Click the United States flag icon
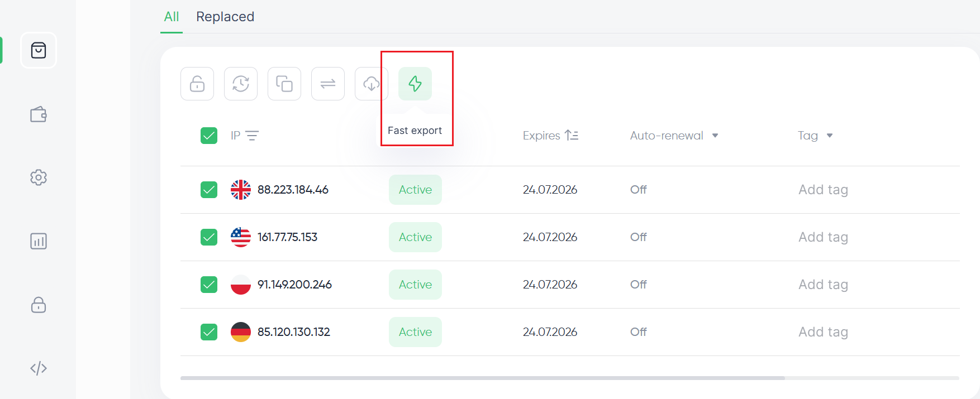 241,237
